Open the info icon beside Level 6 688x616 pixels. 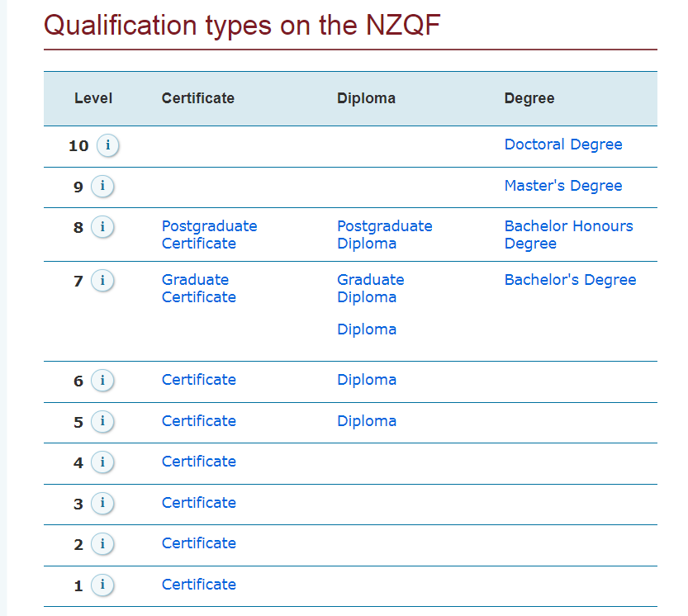click(102, 381)
